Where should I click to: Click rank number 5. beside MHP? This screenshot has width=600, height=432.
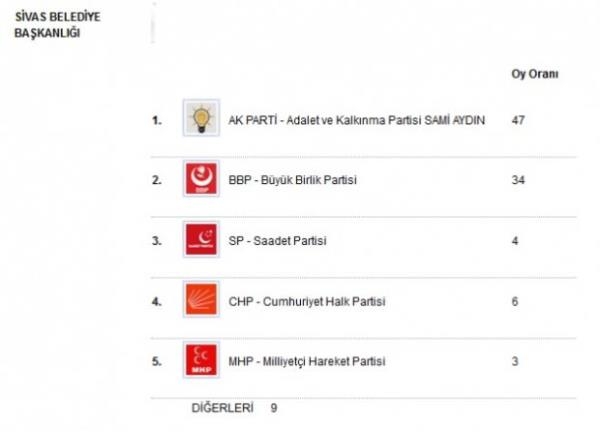coord(156,362)
